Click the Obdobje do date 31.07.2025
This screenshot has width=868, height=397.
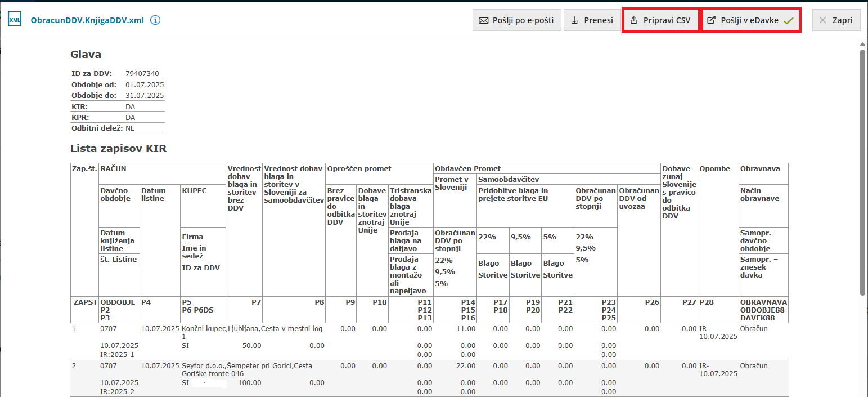pos(145,96)
